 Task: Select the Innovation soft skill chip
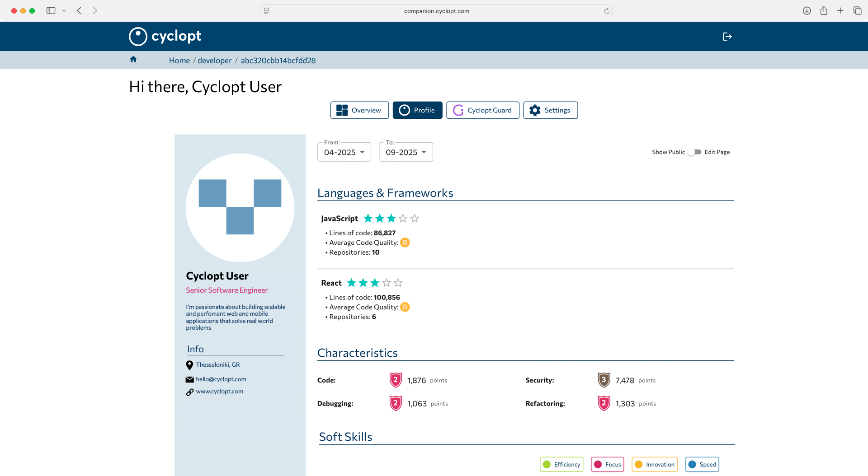(654, 464)
